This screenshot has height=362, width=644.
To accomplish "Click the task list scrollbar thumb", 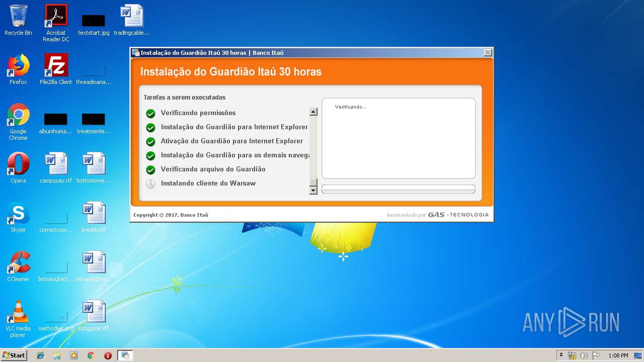I will click(x=313, y=183).
